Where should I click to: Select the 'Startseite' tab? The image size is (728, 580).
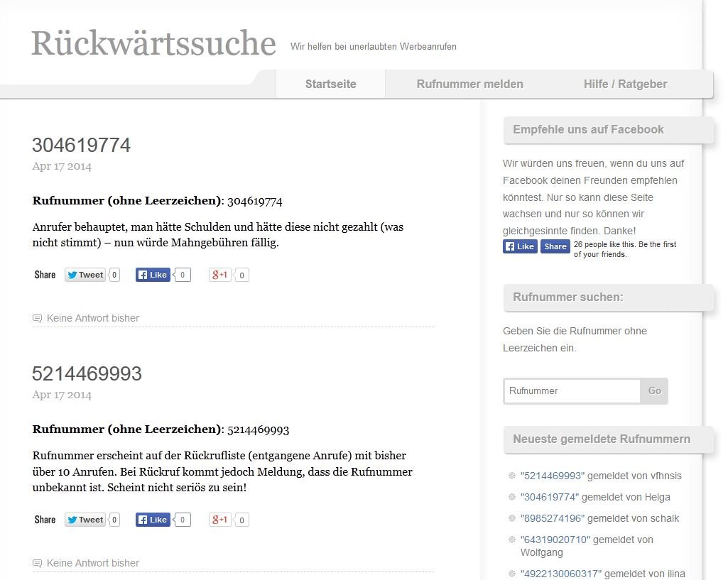click(x=330, y=84)
